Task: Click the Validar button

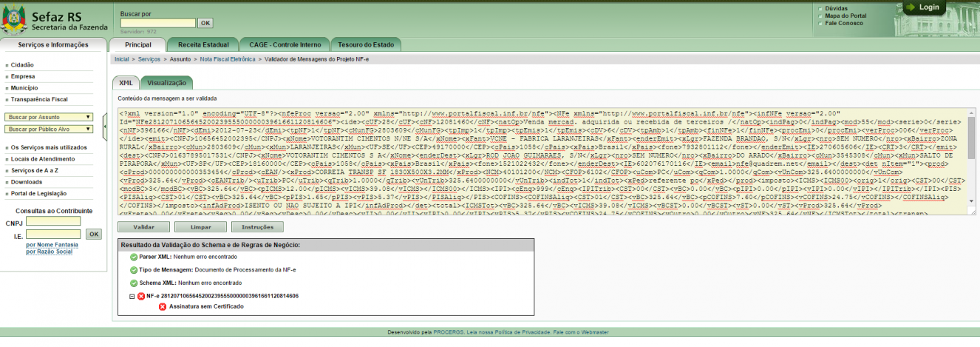Action: 143,226
